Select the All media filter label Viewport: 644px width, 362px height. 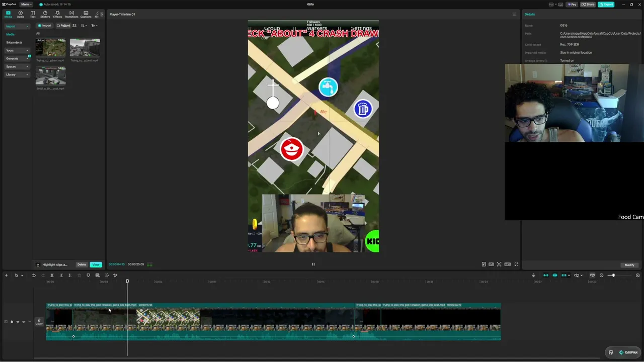coord(38,34)
